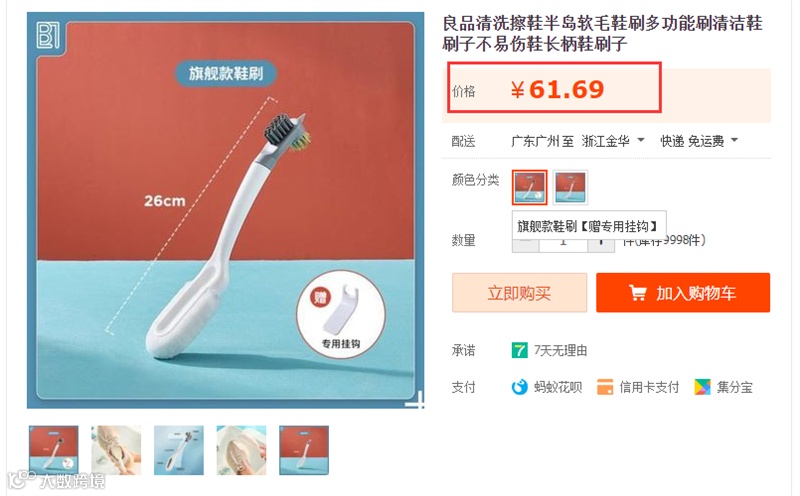Image resolution: width=800 pixels, height=496 pixels.
Task: Click the zoom plus icon on product image
Action: click(x=414, y=401)
